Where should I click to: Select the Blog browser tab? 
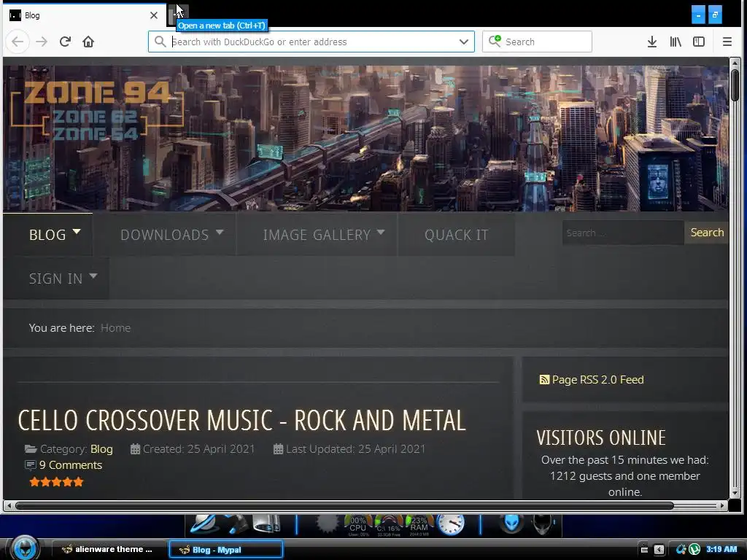coord(85,15)
